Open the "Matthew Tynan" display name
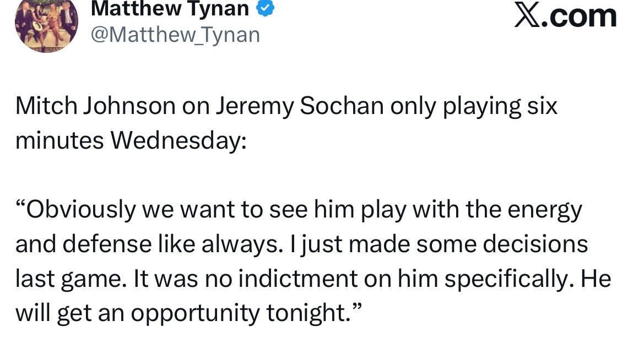 click(x=169, y=8)
